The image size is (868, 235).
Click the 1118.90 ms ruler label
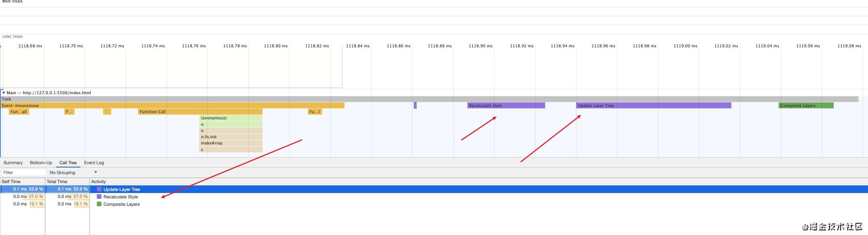pos(481,46)
